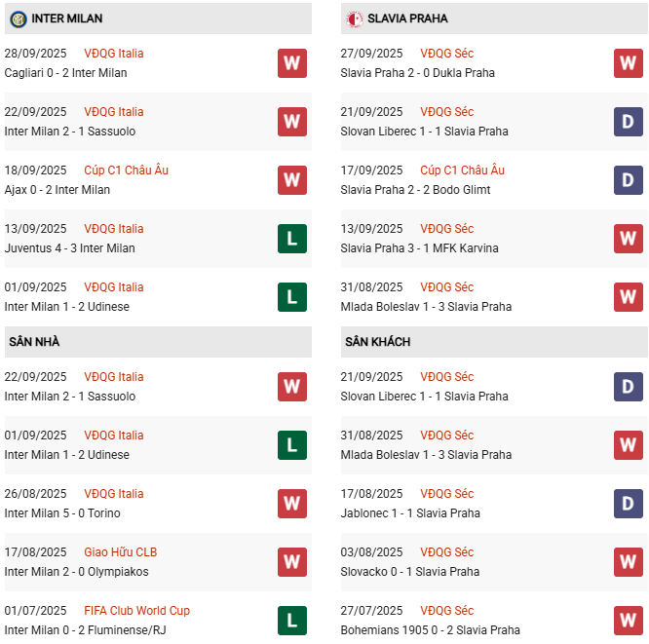Select the SÂN NHÀ section header
Image resolution: width=649 pixels, height=644 pixels.
tap(34, 342)
